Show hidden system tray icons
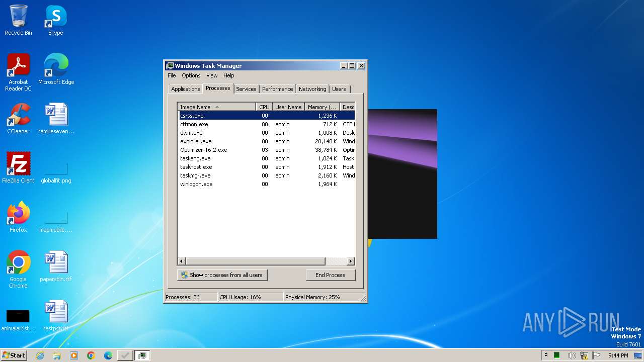 [546, 355]
